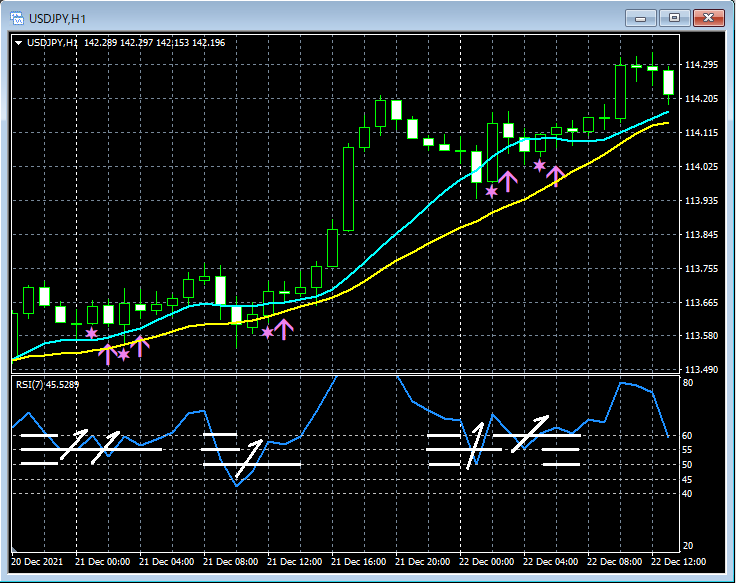This screenshot has height=583, width=737.
Task: Click the RSI(7) 45.5289 indicator label
Action: [47, 385]
